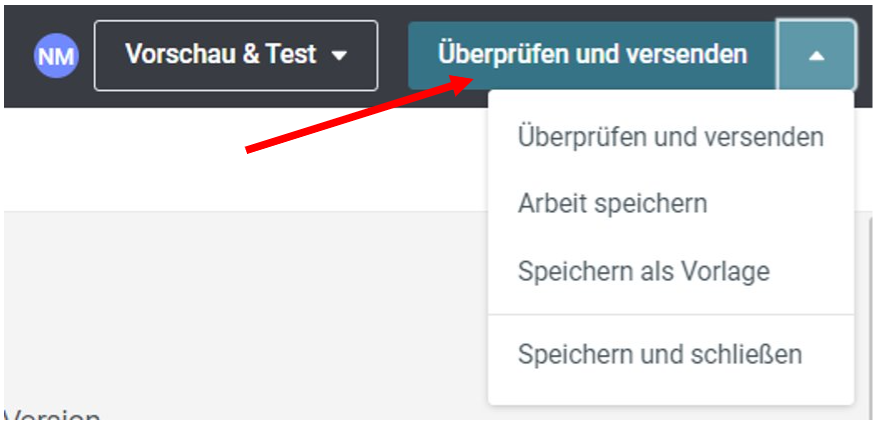879x425 pixels.
Task: Toggle the teal split-button arrow
Action: pyautogui.click(x=816, y=55)
